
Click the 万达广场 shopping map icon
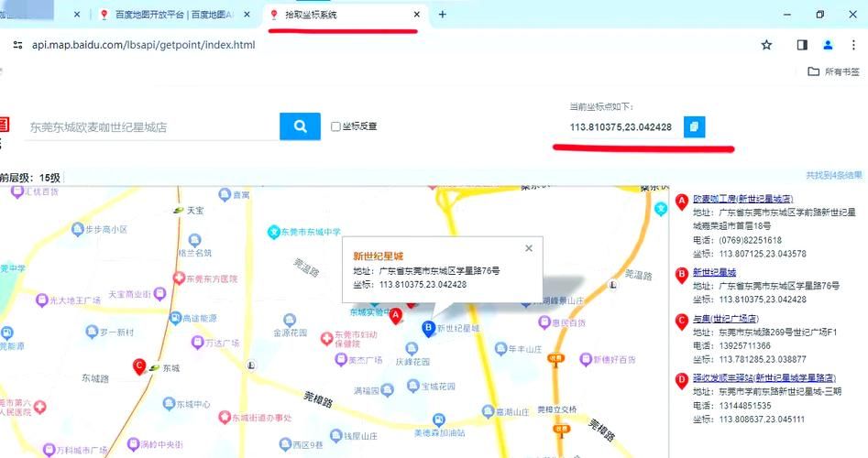(x=196, y=343)
